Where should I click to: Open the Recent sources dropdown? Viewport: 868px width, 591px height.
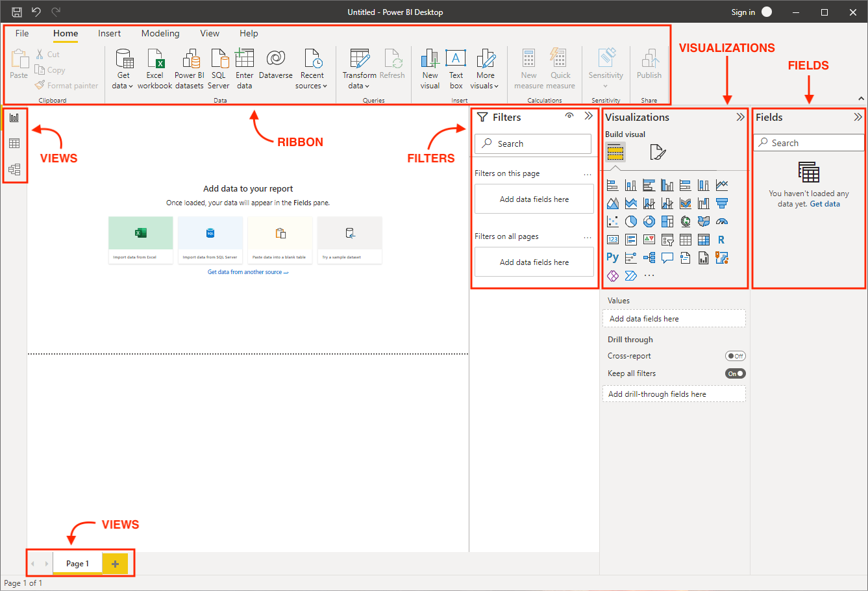(312, 69)
